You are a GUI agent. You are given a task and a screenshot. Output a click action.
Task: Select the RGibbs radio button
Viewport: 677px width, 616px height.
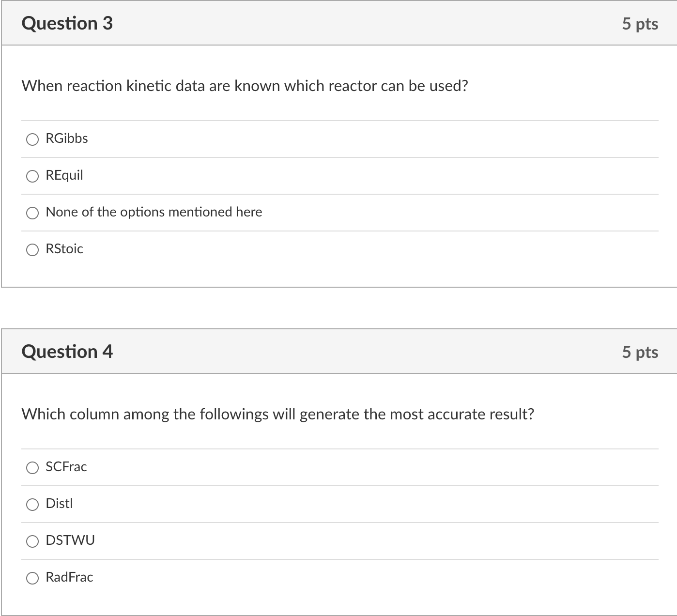click(x=32, y=139)
